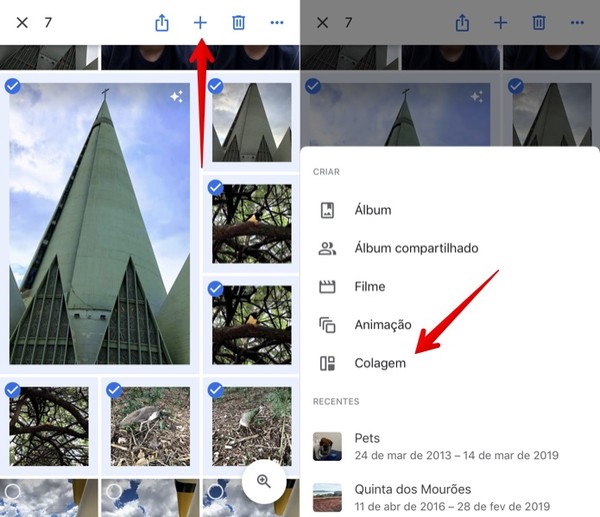This screenshot has height=517, width=600.
Task: Tap the zoom magnifier floating button
Action: point(264,481)
